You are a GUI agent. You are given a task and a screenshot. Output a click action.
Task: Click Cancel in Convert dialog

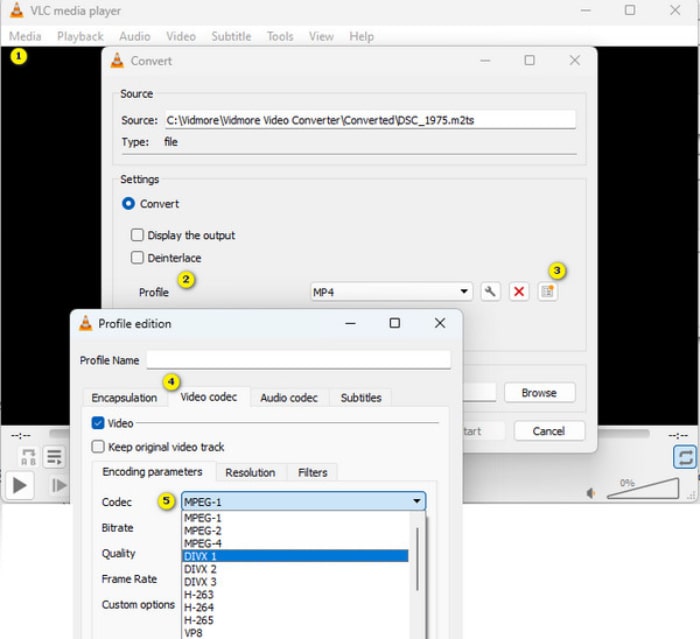pyautogui.click(x=549, y=431)
